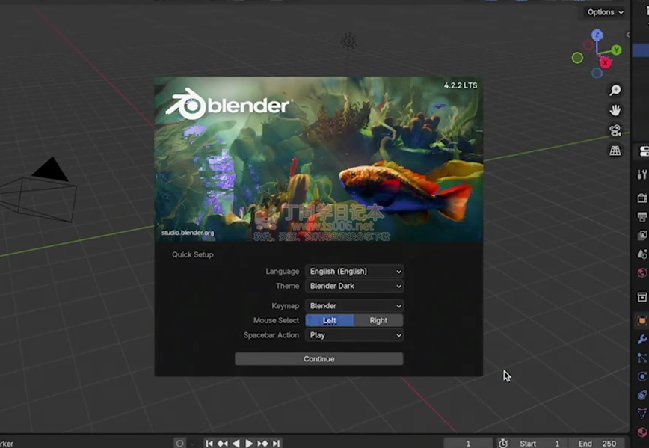The height and width of the screenshot is (448, 649).
Task: Open the Tool properties tab icon
Action: coord(642,175)
